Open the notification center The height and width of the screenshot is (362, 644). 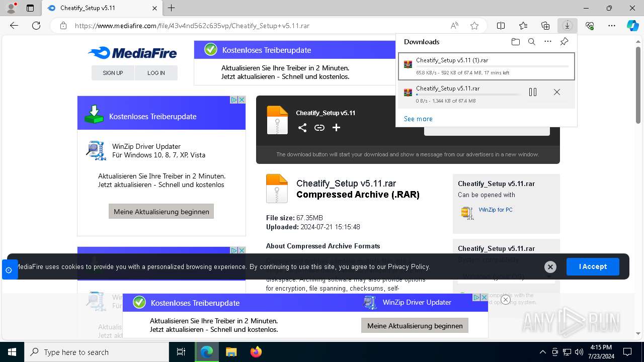pyautogui.click(x=627, y=352)
